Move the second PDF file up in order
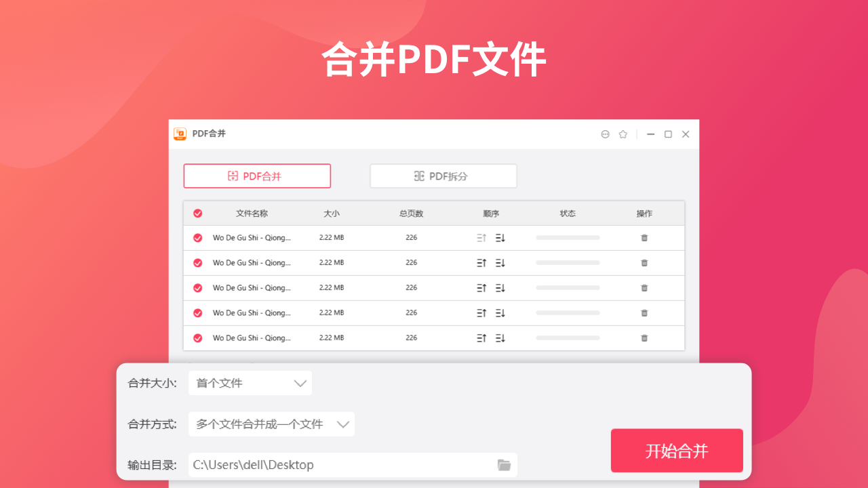This screenshot has height=488, width=868. coord(481,262)
